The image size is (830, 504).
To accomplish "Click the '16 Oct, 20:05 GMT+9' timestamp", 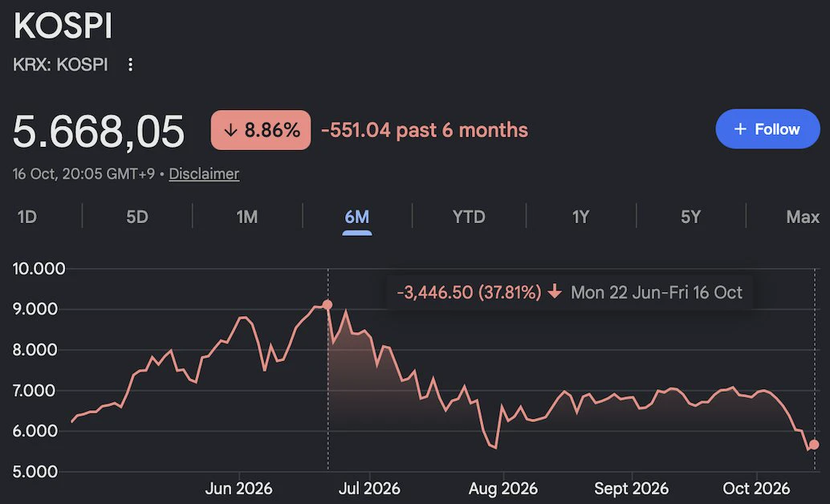I will [x=83, y=173].
